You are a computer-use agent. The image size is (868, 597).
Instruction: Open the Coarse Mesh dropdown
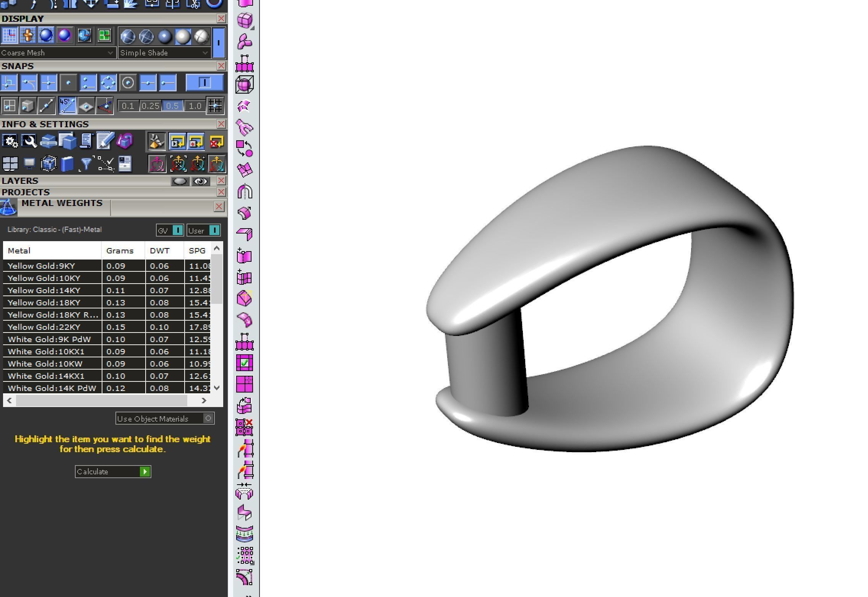click(58, 53)
